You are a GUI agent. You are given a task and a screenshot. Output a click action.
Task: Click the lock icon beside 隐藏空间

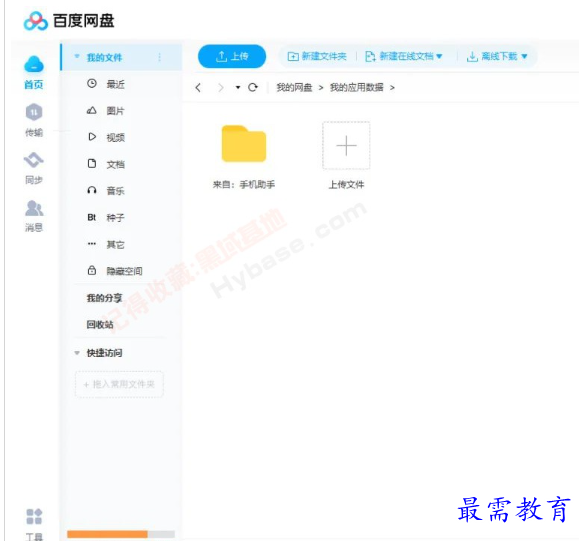[92, 270]
